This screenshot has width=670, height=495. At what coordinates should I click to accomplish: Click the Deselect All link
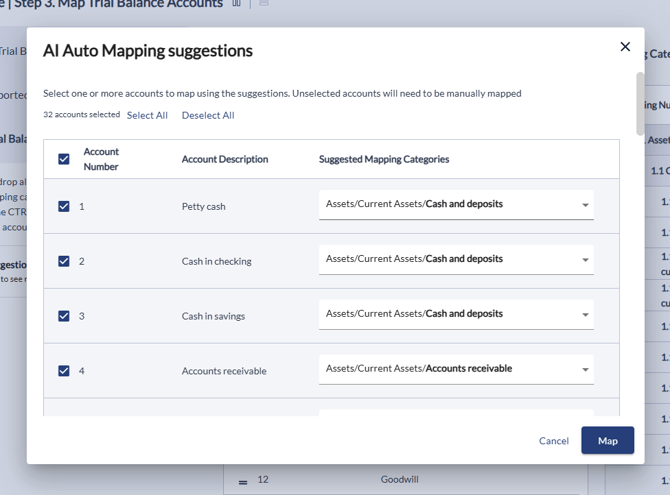click(x=208, y=115)
